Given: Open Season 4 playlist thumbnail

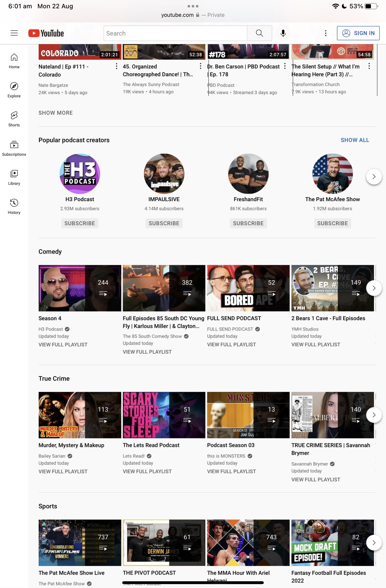Looking at the screenshot, I should click(x=80, y=288).
